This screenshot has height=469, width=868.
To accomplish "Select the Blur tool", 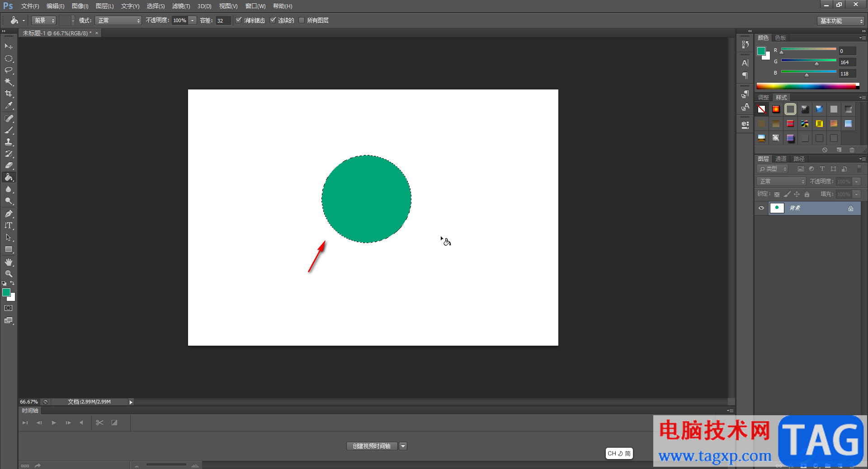I will pyautogui.click(x=9, y=189).
